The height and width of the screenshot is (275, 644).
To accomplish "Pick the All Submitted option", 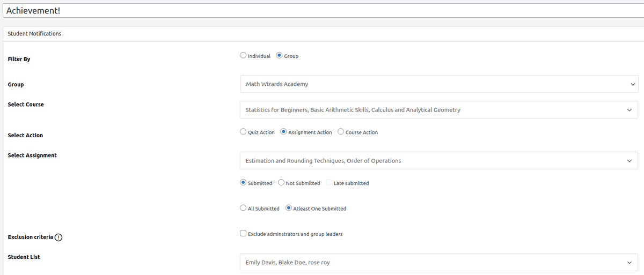I will click(x=243, y=208).
